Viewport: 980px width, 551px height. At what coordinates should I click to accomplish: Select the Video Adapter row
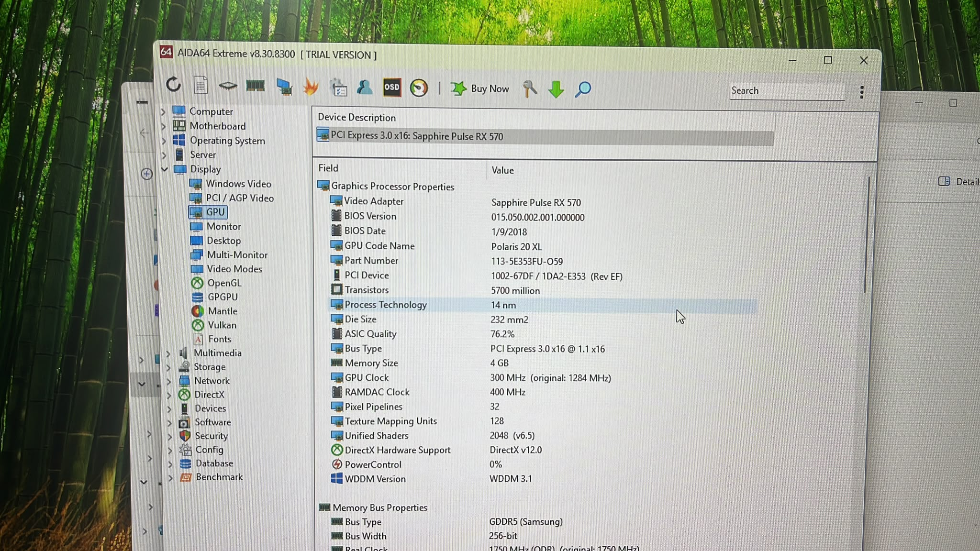[x=543, y=202]
